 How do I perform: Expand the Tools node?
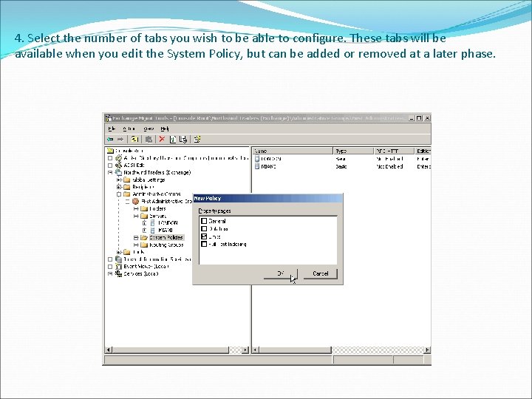coord(119,252)
